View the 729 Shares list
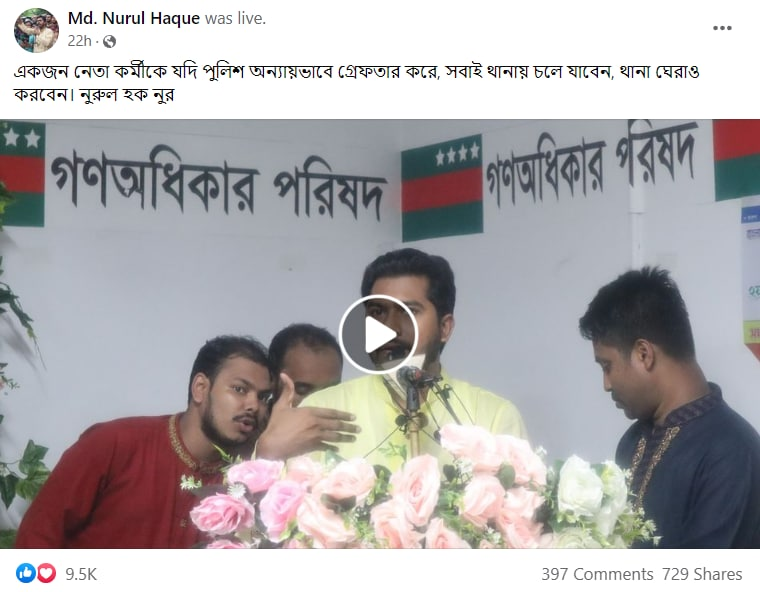Image resolution: width=760 pixels, height=592 pixels. 702,574
